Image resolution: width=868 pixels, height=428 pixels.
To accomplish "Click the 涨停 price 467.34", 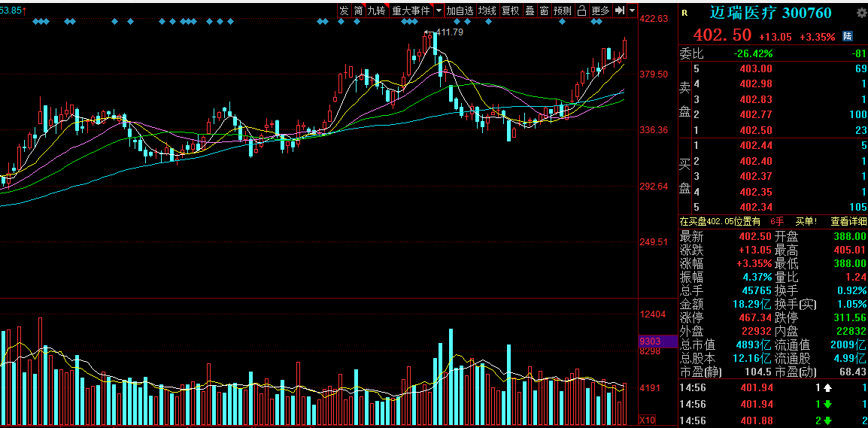I will pos(756,317).
